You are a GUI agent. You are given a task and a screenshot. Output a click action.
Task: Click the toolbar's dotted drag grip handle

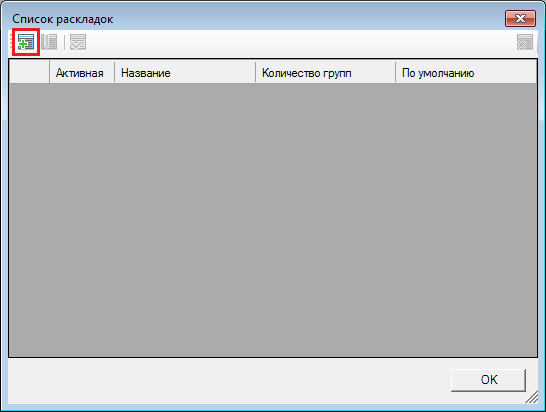point(11,42)
